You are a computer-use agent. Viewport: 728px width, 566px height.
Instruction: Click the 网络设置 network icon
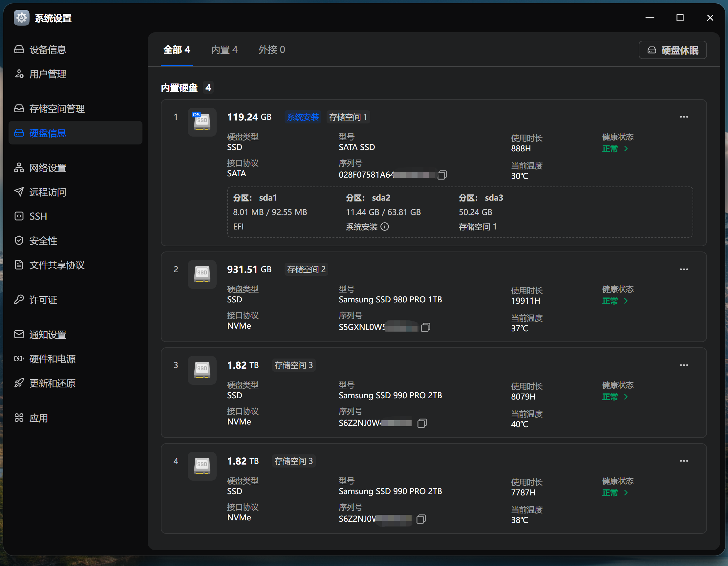[x=19, y=168]
